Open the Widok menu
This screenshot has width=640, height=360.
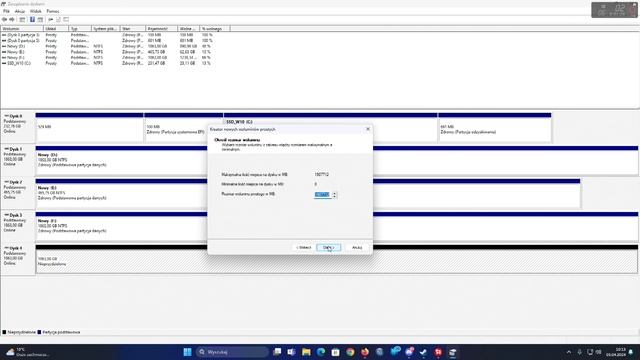tap(36, 11)
